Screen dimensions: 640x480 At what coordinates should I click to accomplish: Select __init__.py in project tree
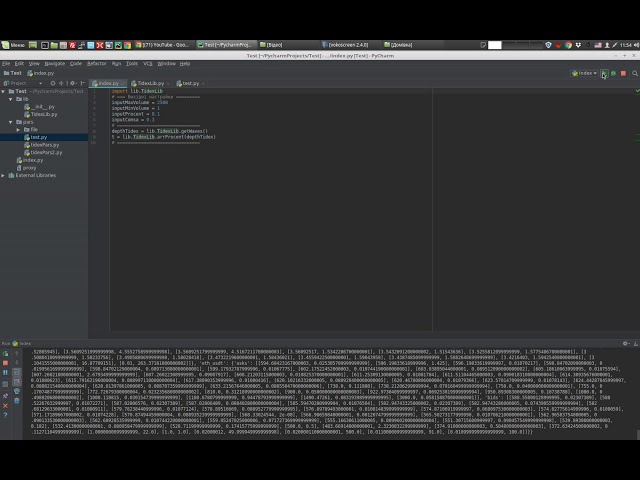tap(40, 107)
